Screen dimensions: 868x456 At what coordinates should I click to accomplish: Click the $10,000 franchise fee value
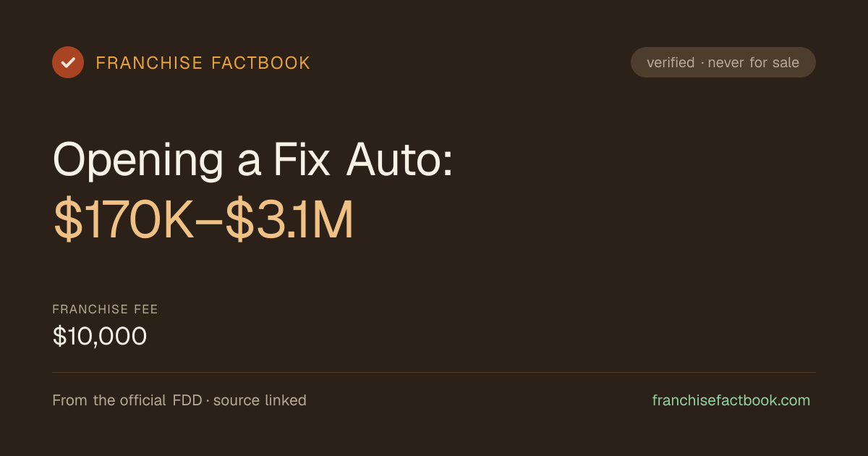pos(100,337)
